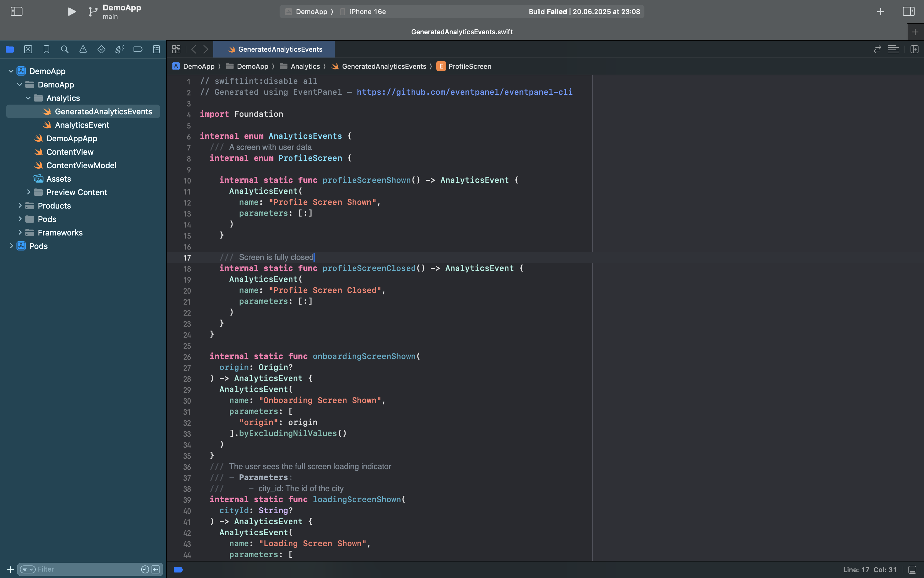924x578 pixels.
Task: Run the DemoApp build
Action: (x=71, y=12)
